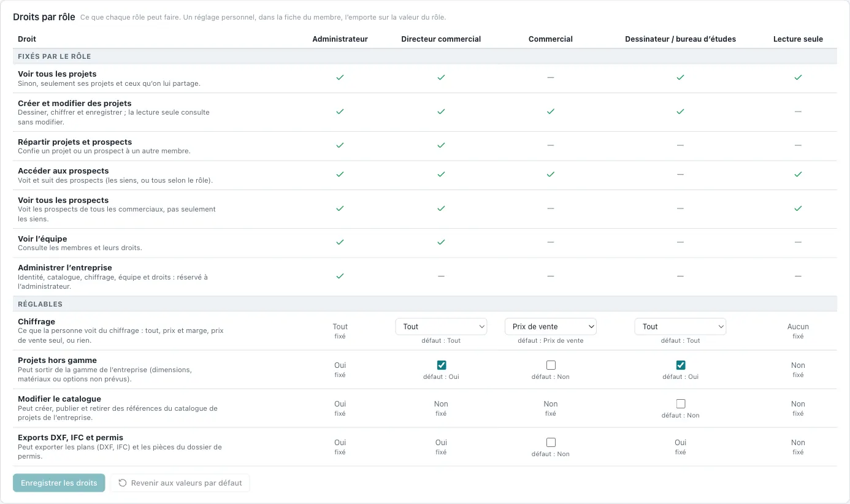This screenshot has width=850, height=504.
Task: Open Chiffrage dropdown for Directeur commercial
Action: point(441,327)
